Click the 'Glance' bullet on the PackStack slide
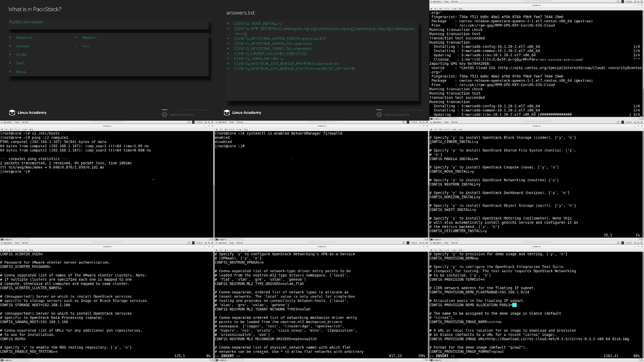This screenshot has height=362, width=644. click(22, 46)
